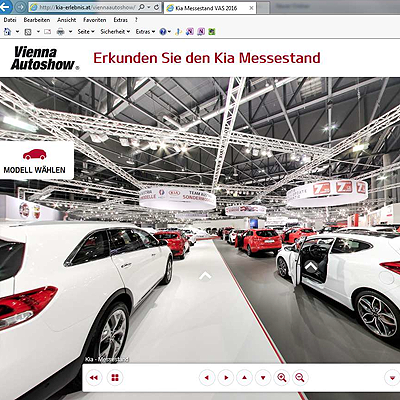Expand the feeds dropdown arrow
The image size is (400, 400).
(x=38, y=32)
